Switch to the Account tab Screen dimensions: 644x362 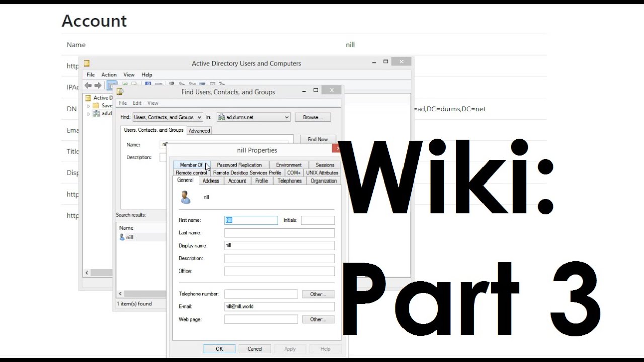pyautogui.click(x=237, y=181)
